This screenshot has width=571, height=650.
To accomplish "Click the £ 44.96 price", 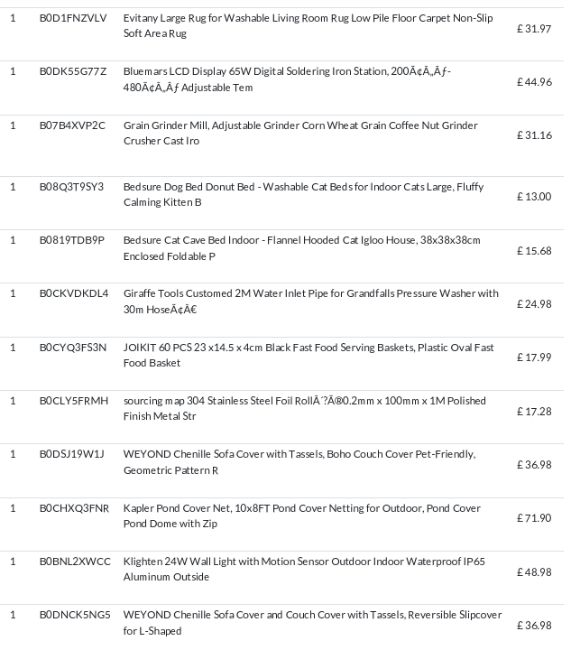I will 534,82.
